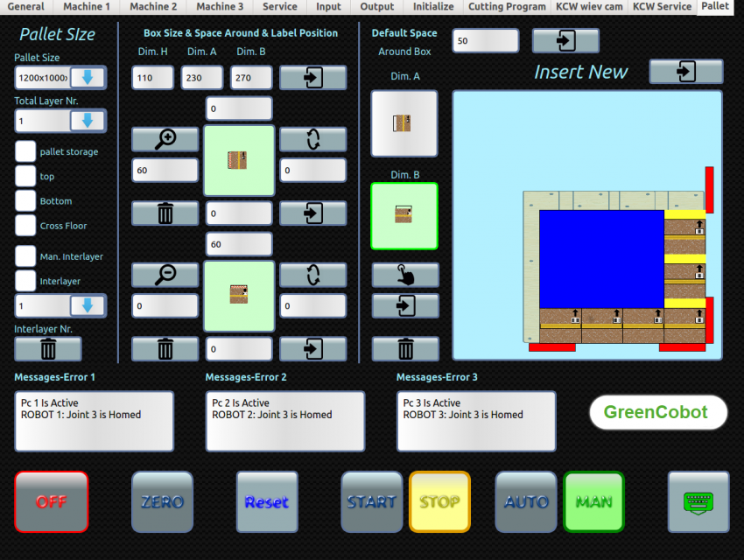Click the blue area in pallet layout preview
Screen dimensions: 744x560
[601, 259]
